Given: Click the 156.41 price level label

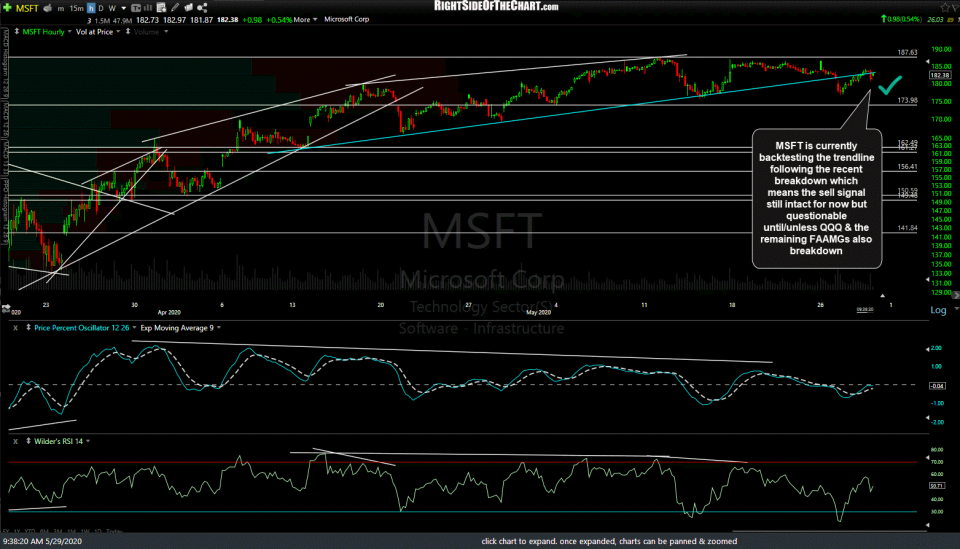Looking at the screenshot, I should click(907, 166).
